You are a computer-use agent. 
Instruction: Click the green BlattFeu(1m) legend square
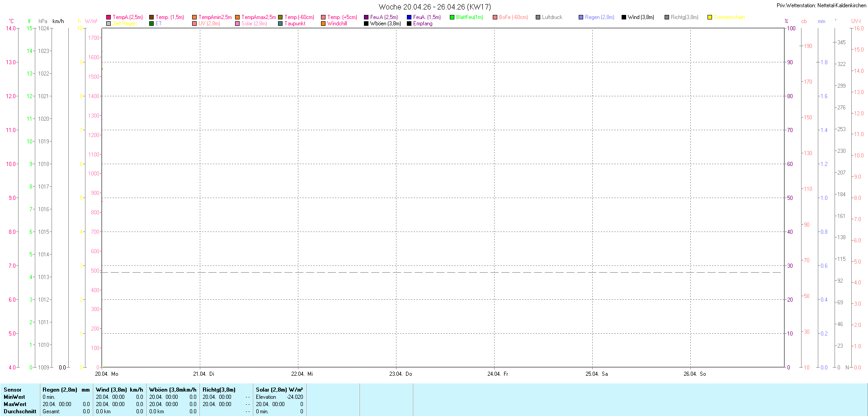pos(452,17)
